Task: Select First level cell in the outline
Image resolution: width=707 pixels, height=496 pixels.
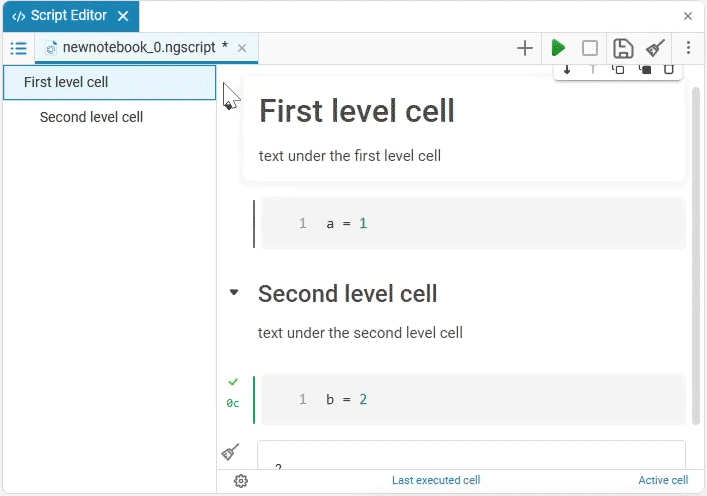Action: pos(110,83)
